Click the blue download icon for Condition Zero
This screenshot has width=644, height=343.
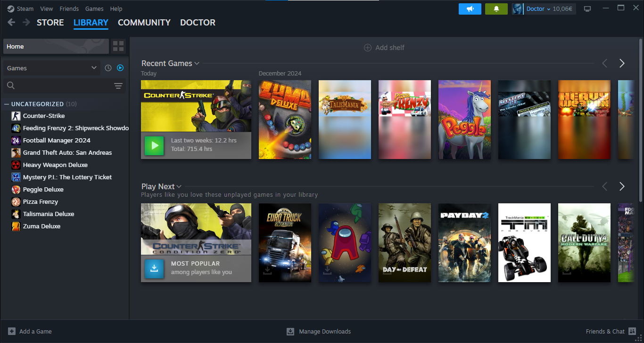point(154,268)
